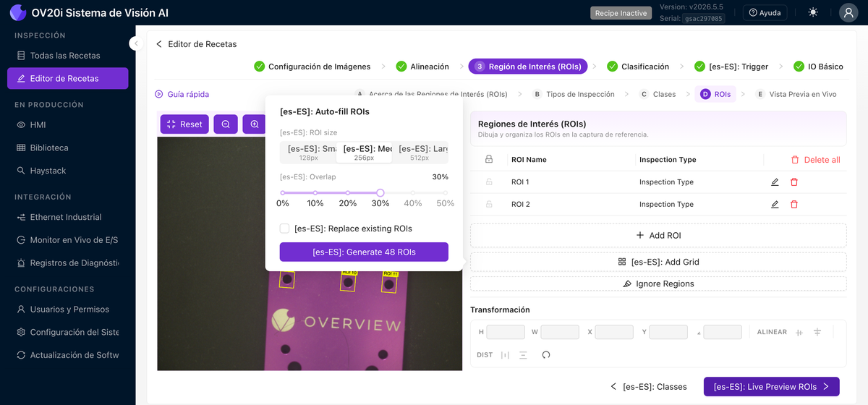
Task: Go to IO Básico step
Action: (818, 67)
